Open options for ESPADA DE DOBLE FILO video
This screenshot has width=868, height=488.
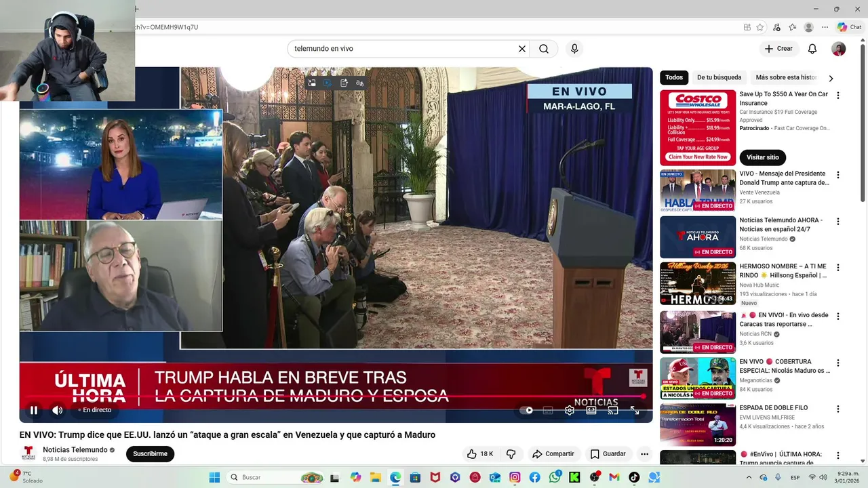coord(838,409)
